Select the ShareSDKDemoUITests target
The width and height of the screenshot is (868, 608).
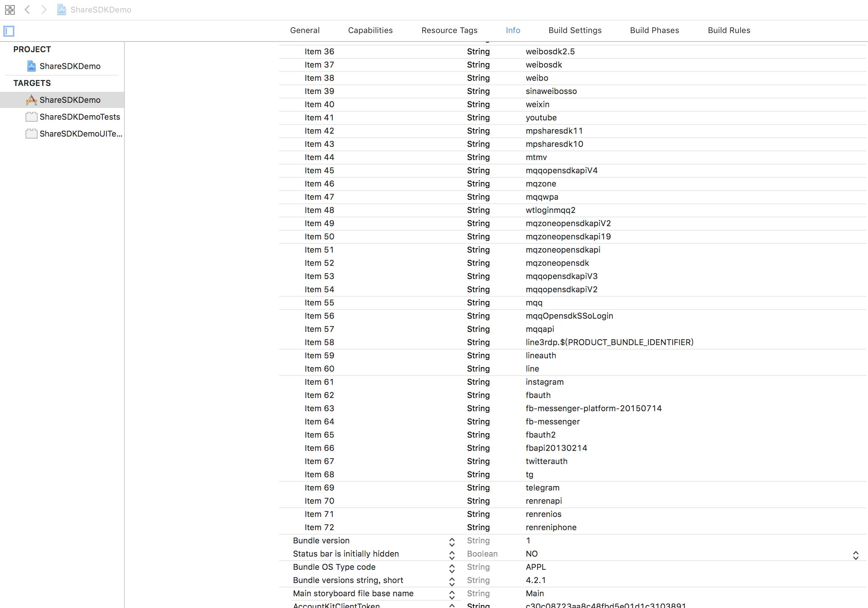[x=80, y=134]
